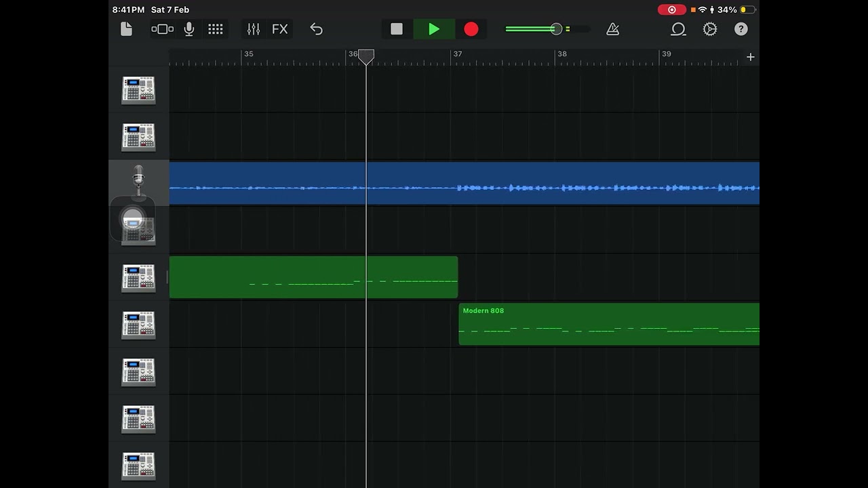Tap bar 38 on the ruler
This screenshot has width=868, height=488.
coord(561,54)
